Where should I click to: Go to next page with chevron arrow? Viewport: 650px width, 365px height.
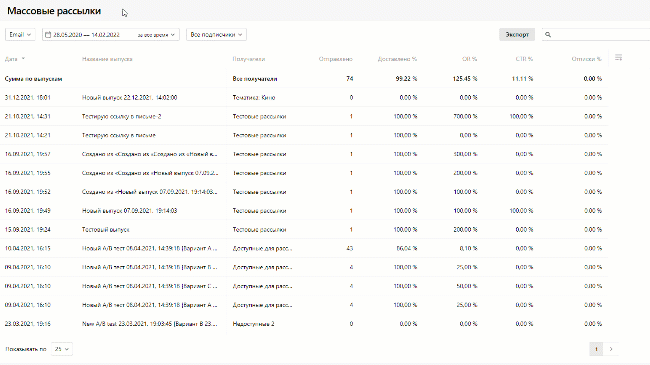tap(611, 349)
